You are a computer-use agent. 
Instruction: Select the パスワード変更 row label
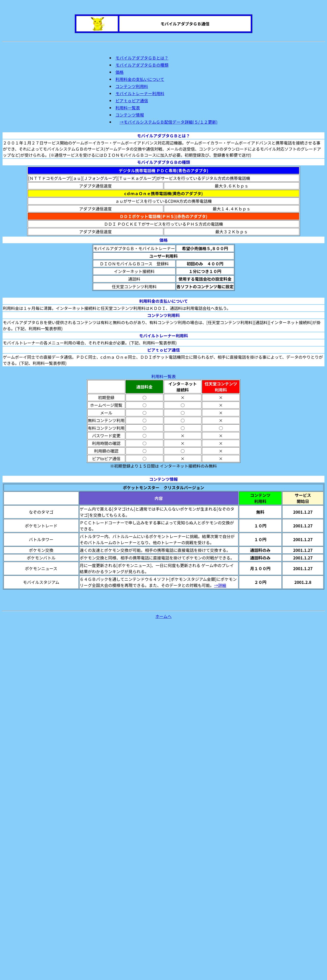coord(106,436)
